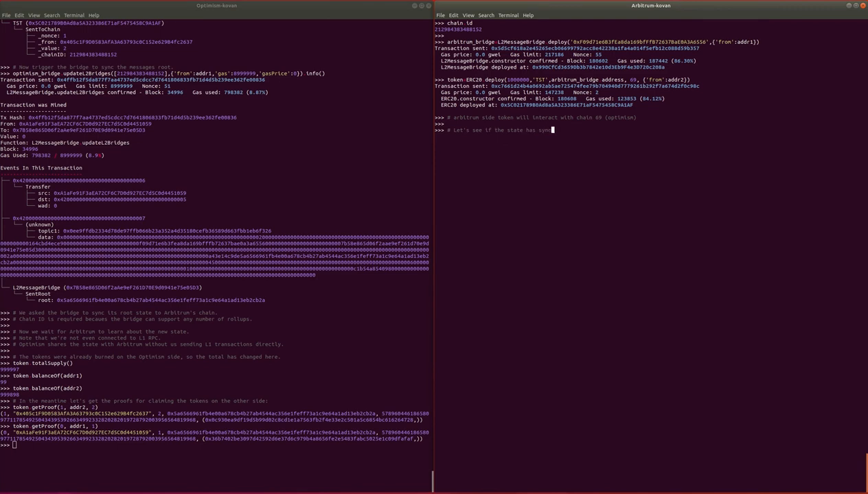The width and height of the screenshot is (868, 494).
Task: Click the "Function: L2MessageBridge.updateL2Bridges" line
Action: pyautogui.click(x=65, y=143)
